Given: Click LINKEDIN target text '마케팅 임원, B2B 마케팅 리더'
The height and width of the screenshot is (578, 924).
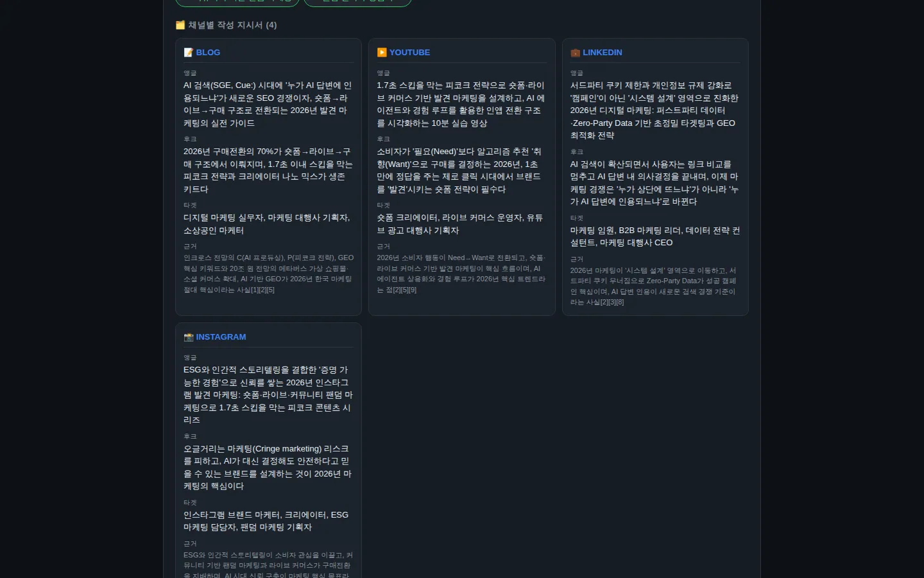Looking at the screenshot, I should pyautogui.click(x=626, y=231).
